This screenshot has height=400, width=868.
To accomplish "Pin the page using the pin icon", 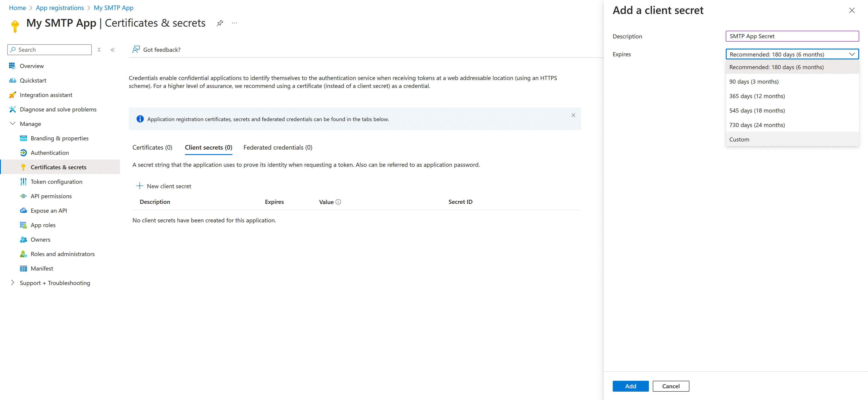I will pos(220,23).
